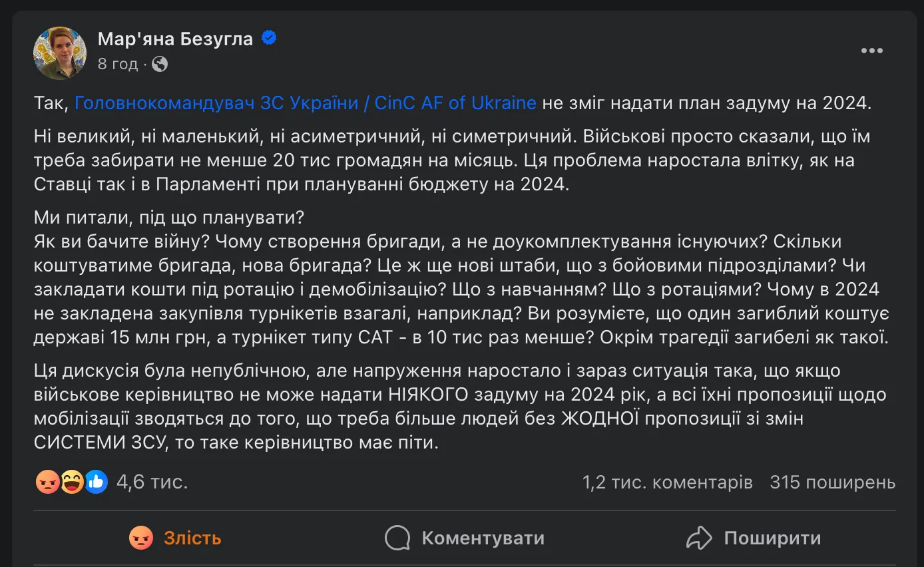The height and width of the screenshot is (567, 924).
Task: Expand the 1,2 тис. коментарів list
Action: [667, 482]
